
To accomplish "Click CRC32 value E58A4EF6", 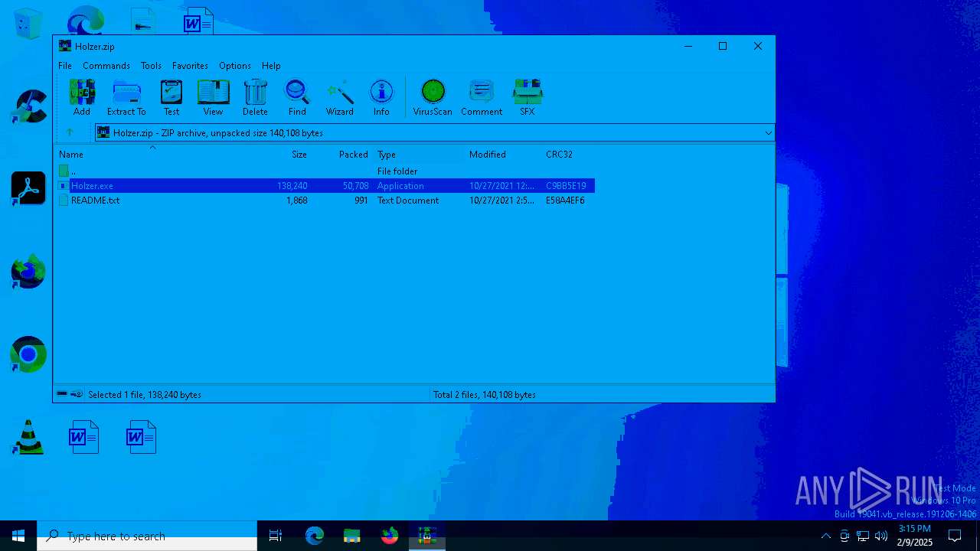I will pos(565,201).
